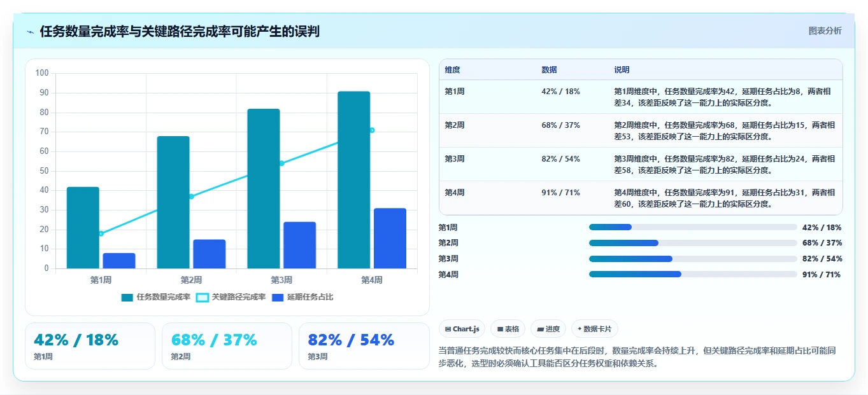Click the 进度 tag
This screenshot has height=395, width=868.
point(548,329)
